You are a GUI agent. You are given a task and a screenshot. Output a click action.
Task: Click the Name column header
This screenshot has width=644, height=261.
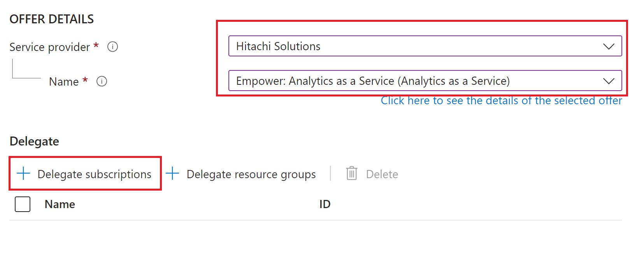60,204
